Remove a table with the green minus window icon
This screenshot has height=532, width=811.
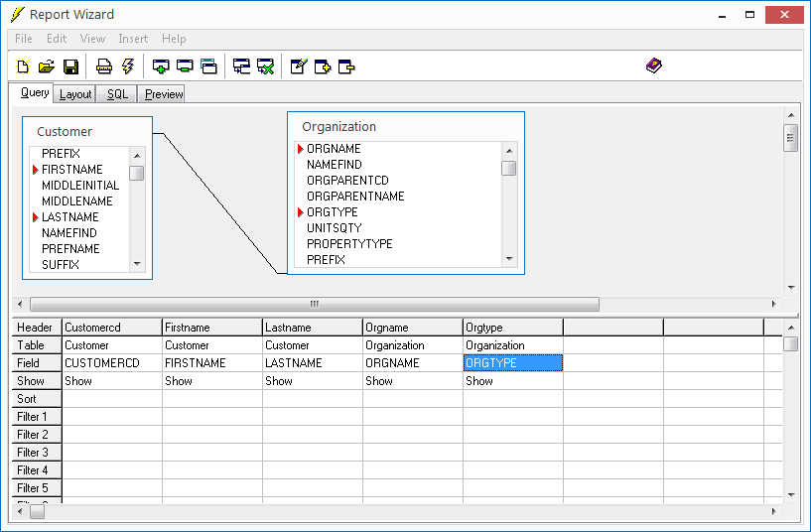(x=185, y=66)
